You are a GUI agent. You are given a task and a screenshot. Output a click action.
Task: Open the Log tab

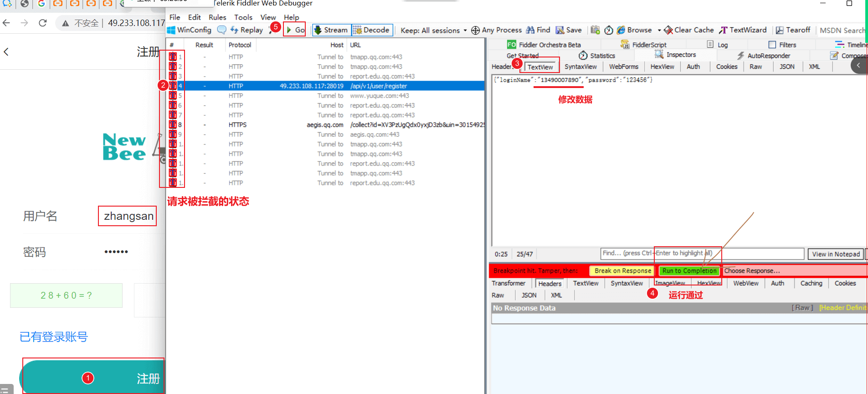717,45
